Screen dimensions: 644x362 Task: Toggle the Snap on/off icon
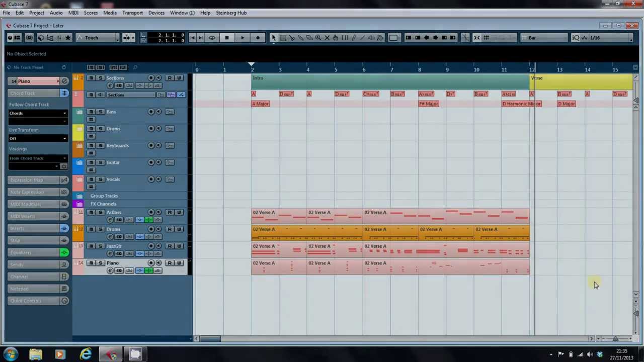(x=476, y=38)
